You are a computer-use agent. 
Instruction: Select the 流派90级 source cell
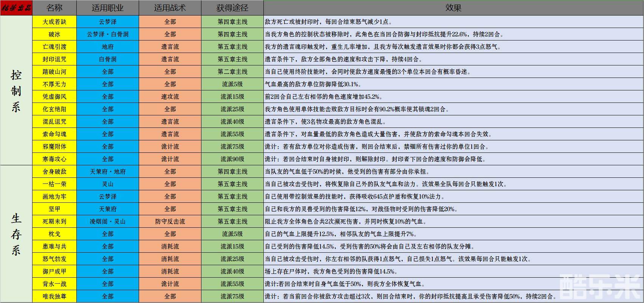[x=232, y=159]
